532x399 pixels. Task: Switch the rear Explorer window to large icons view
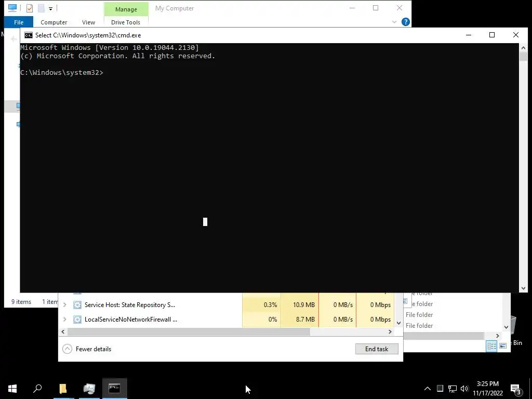(x=503, y=345)
